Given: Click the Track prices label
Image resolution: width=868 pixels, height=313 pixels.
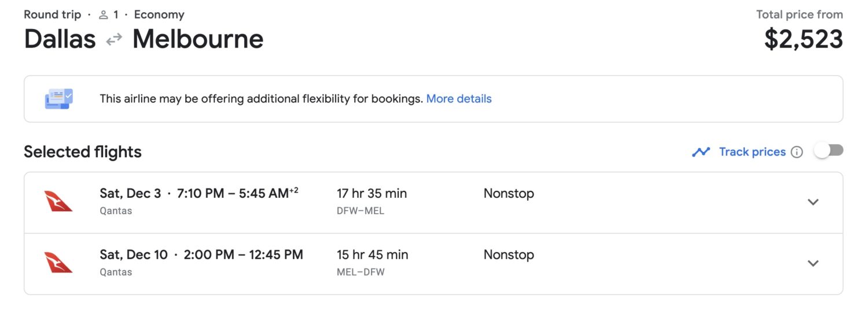Looking at the screenshot, I should tap(752, 152).
